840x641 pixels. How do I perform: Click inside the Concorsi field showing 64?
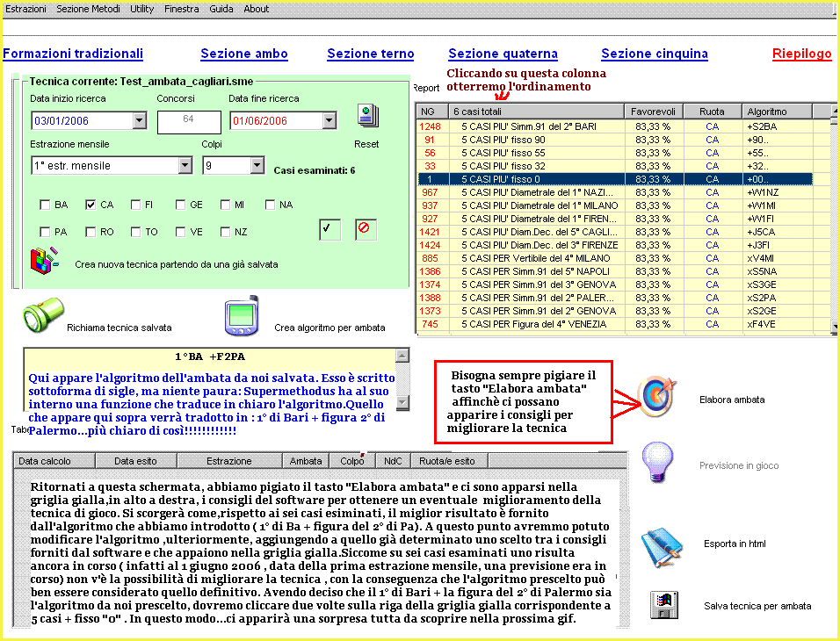click(x=189, y=122)
